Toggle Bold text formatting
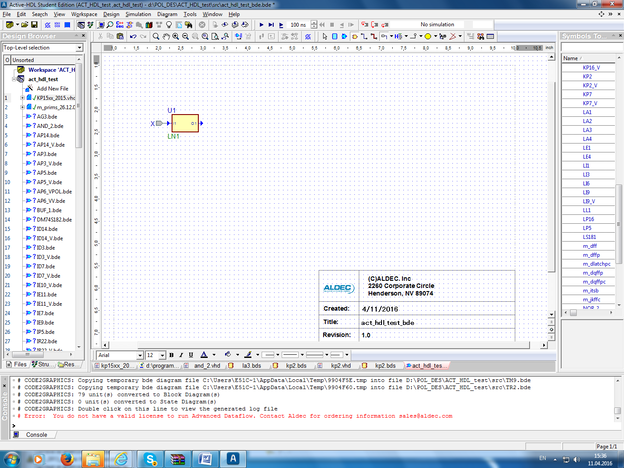Viewport: 624px width, 468px height. [171, 354]
